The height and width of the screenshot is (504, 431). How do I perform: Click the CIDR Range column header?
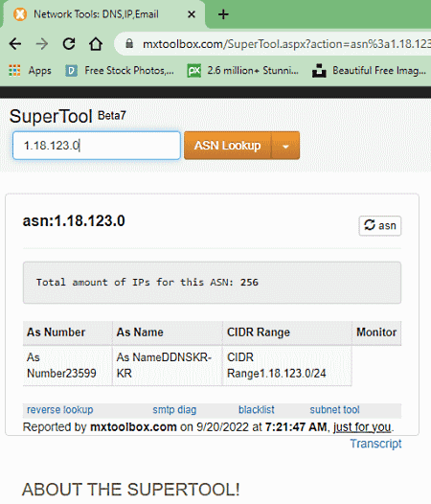point(287,332)
